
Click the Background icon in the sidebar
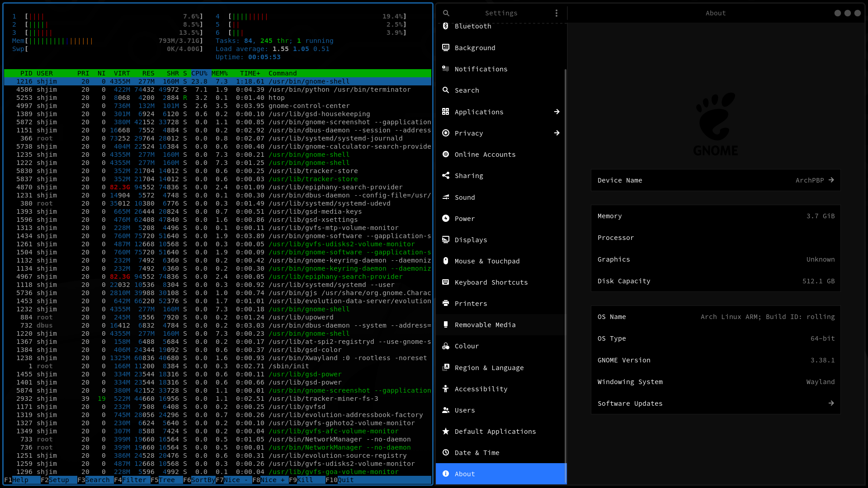coord(446,47)
